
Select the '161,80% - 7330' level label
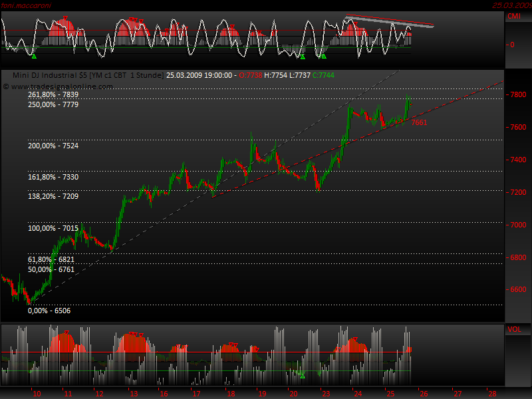[53, 177]
